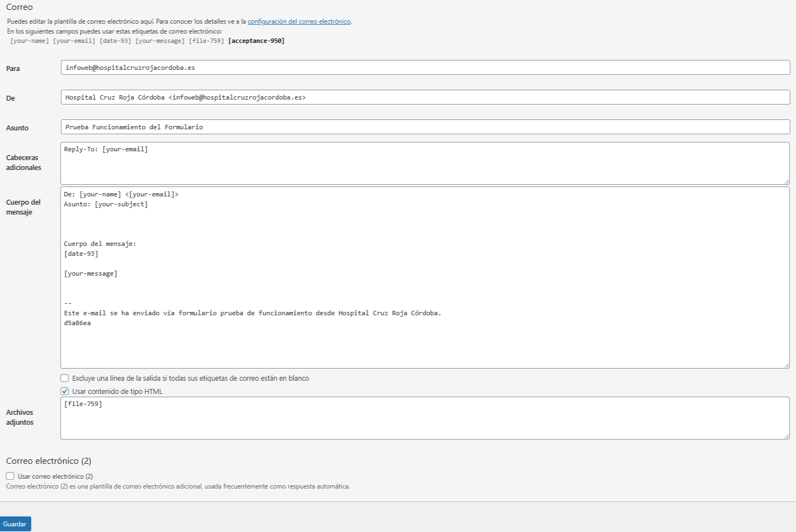Select the [your-name] mail tag
Screen dimensions: 796x532
[x=30, y=41]
